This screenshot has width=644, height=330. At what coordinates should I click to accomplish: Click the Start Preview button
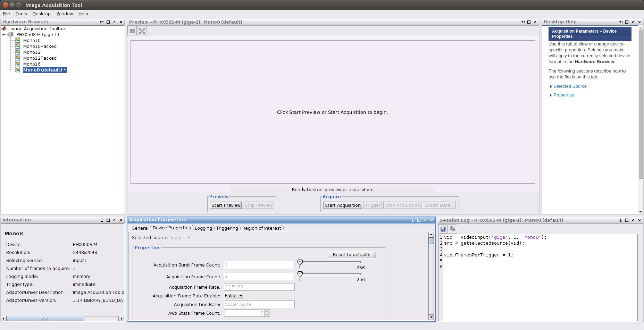pyautogui.click(x=225, y=205)
